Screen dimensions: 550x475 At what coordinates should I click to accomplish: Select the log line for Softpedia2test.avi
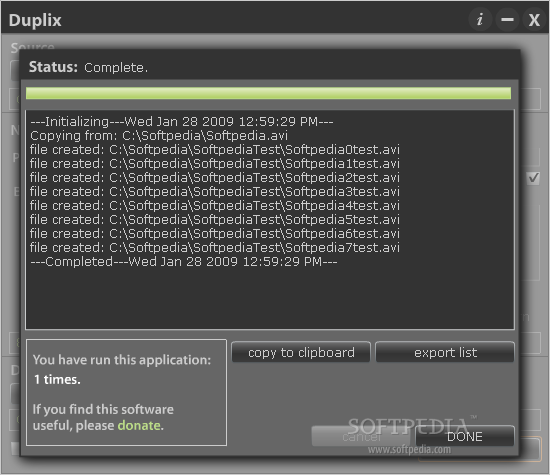tap(215, 178)
